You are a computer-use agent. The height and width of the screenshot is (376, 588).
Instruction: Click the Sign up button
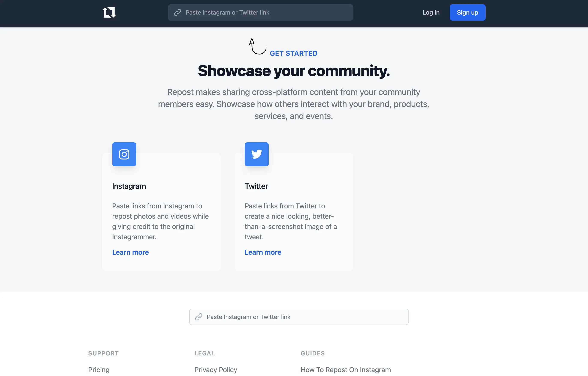pos(467,12)
